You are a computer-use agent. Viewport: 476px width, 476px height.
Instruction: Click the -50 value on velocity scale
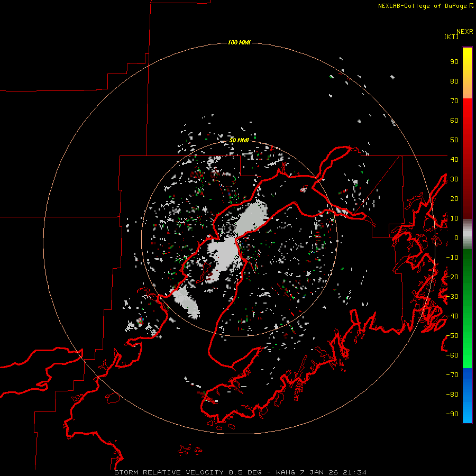click(452, 336)
